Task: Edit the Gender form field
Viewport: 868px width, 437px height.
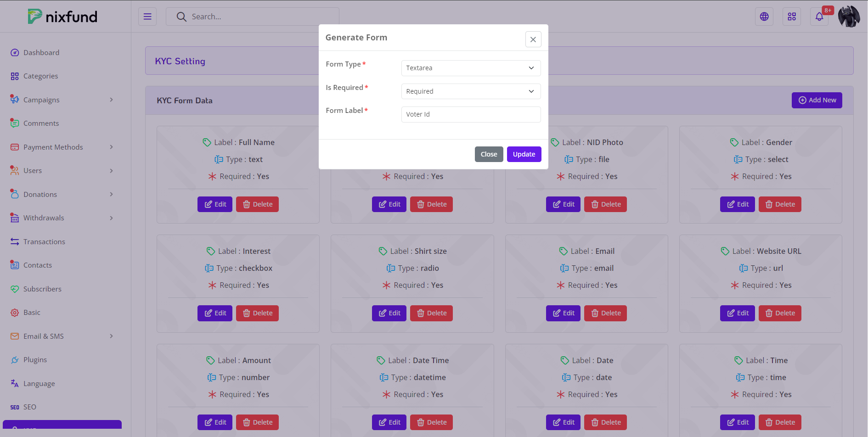Action: pyautogui.click(x=737, y=204)
